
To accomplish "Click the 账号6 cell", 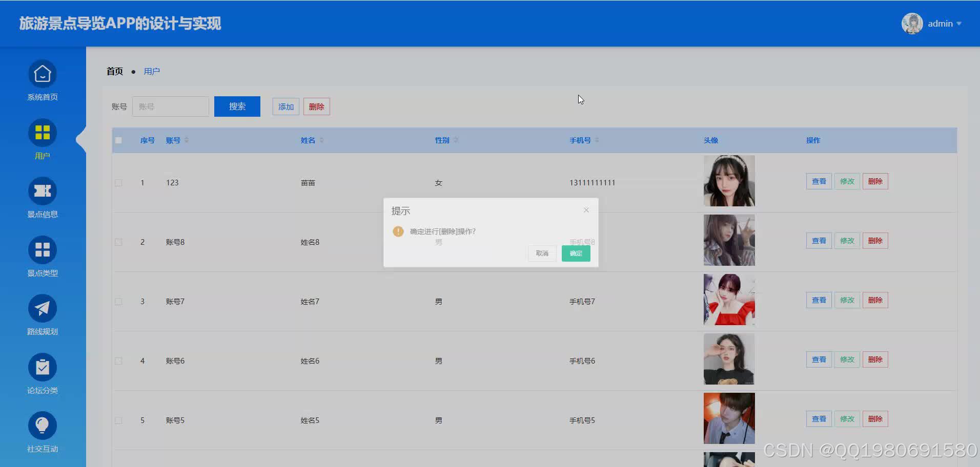I will (x=175, y=361).
